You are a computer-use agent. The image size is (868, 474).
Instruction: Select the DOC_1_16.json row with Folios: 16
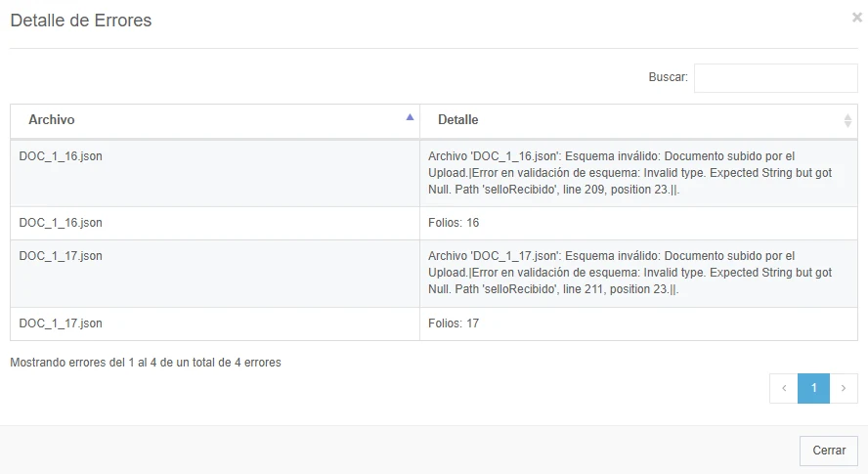434,223
